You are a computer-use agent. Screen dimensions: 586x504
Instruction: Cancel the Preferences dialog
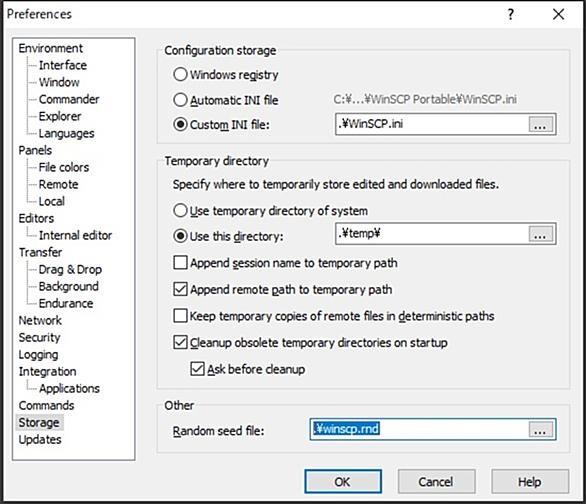436,482
